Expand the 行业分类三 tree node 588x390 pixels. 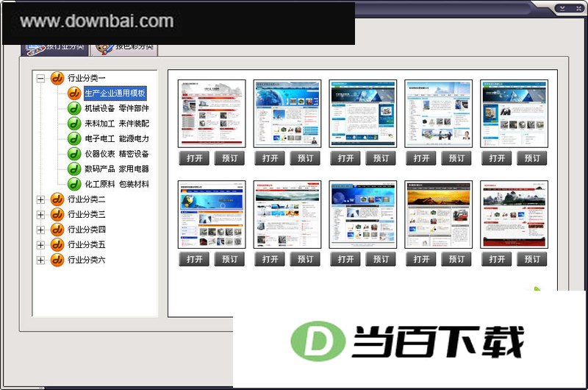40,215
